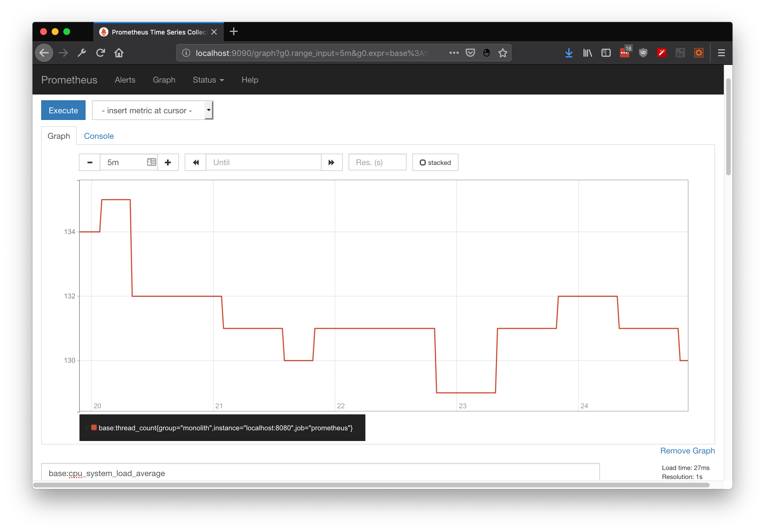Open the Firefox hamburger menu
Viewport: 765px width, 532px height.
721,53
